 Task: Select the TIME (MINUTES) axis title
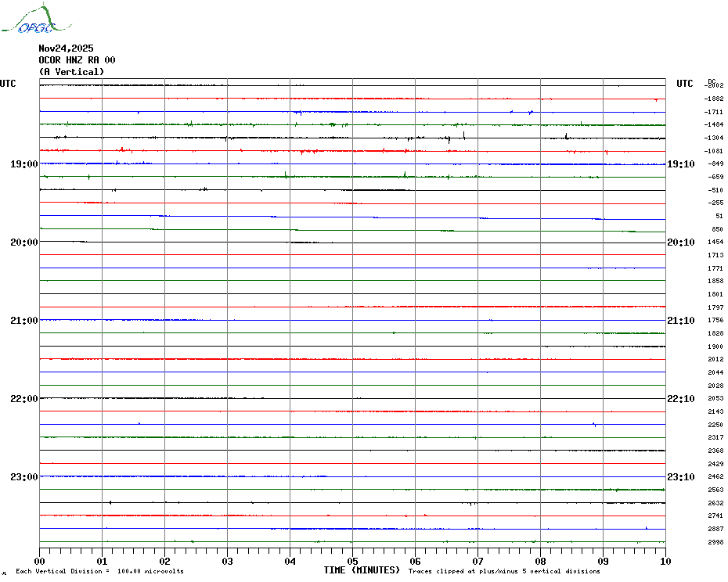[x=362, y=570]
